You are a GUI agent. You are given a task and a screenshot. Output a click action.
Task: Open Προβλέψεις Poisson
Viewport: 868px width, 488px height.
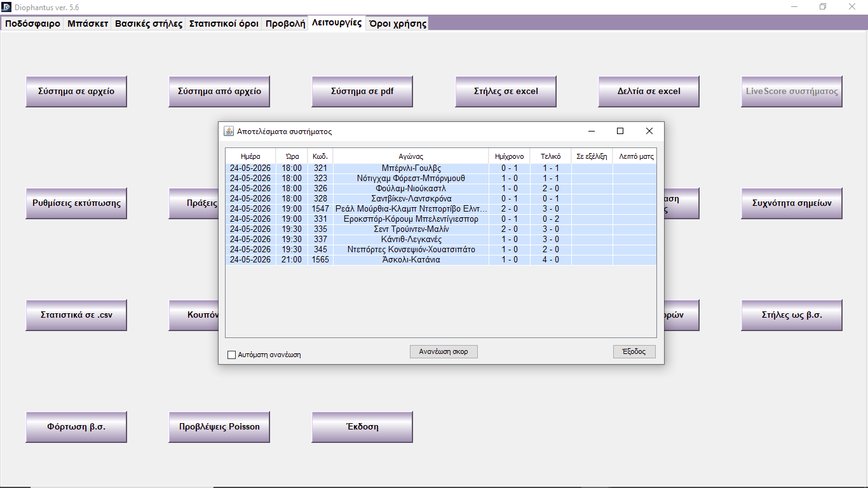click(x=219, y=427)
